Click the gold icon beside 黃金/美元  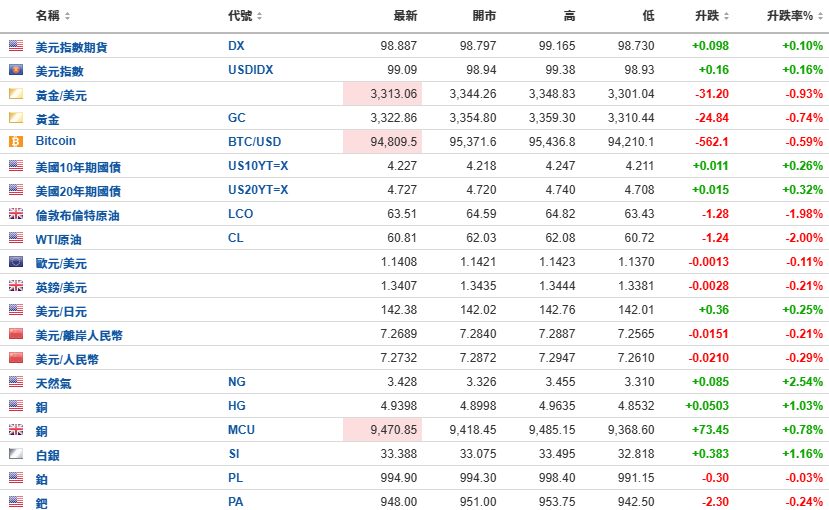point(16,94)
